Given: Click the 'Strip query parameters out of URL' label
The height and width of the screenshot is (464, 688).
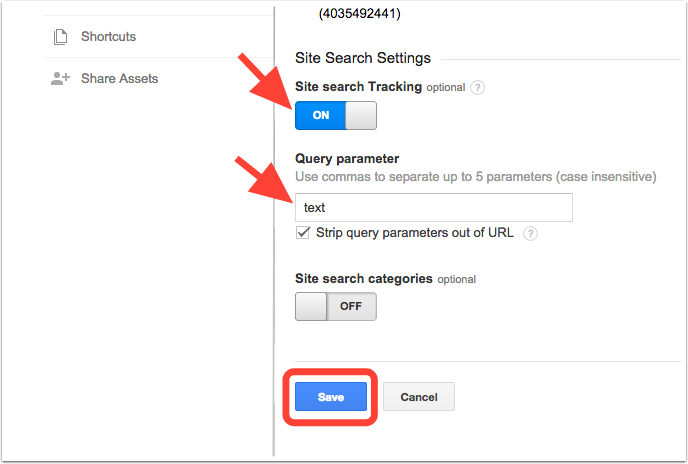Looking at the screenshot, I should pos(415,233).
